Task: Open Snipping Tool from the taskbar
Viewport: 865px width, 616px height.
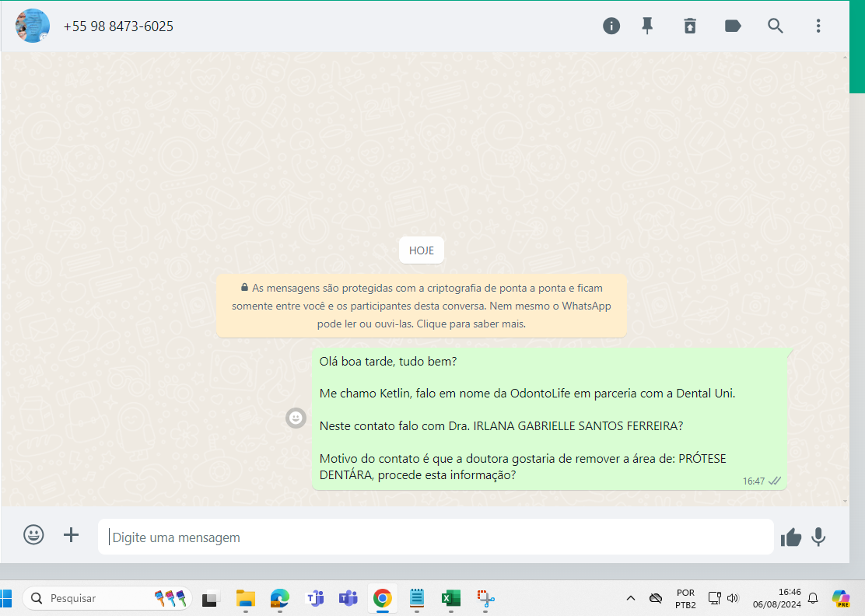Action: tap(485, 598)
